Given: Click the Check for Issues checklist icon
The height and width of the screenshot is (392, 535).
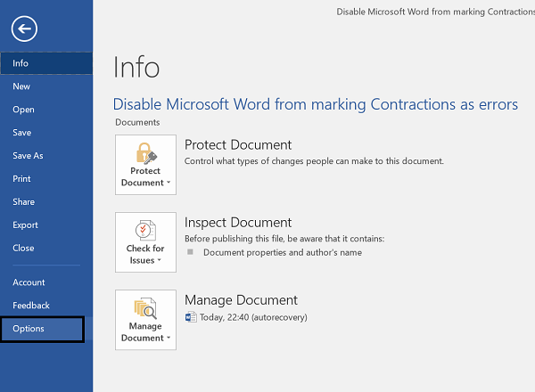Looking at the screenshot, I should (145, 231).
